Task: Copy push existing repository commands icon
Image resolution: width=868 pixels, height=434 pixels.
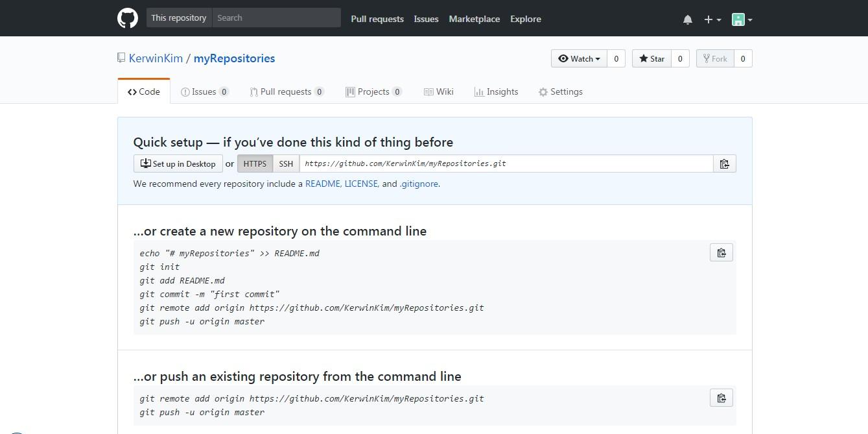Action: click(x=721, y=398)
